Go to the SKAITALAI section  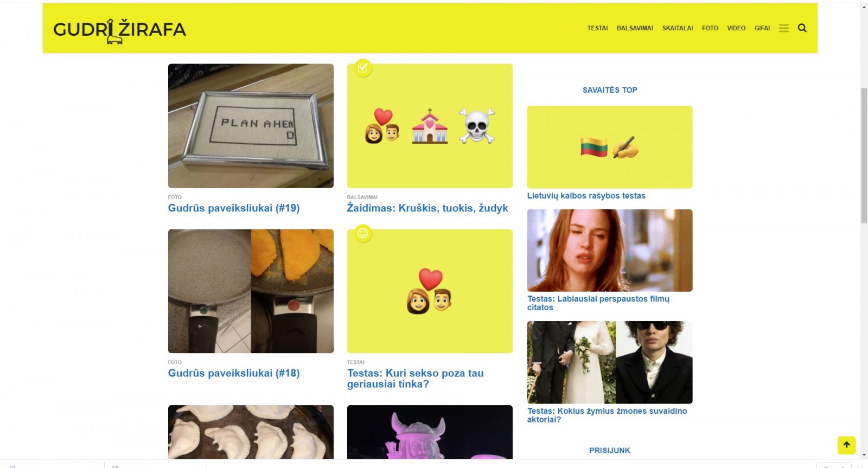(x=678, y=28)
